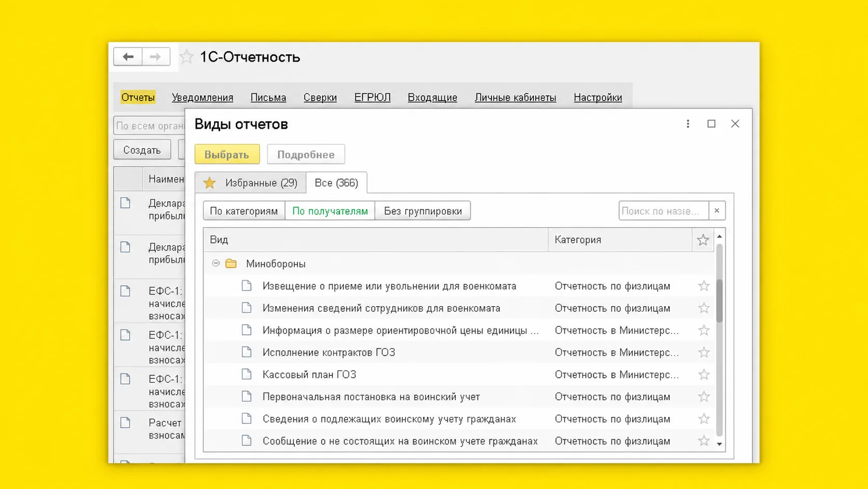The height and width of the screenshot is (489, 868).
Task: Star 'Исполнение контрактов ГОЗ' report
Action: point(704,352)
